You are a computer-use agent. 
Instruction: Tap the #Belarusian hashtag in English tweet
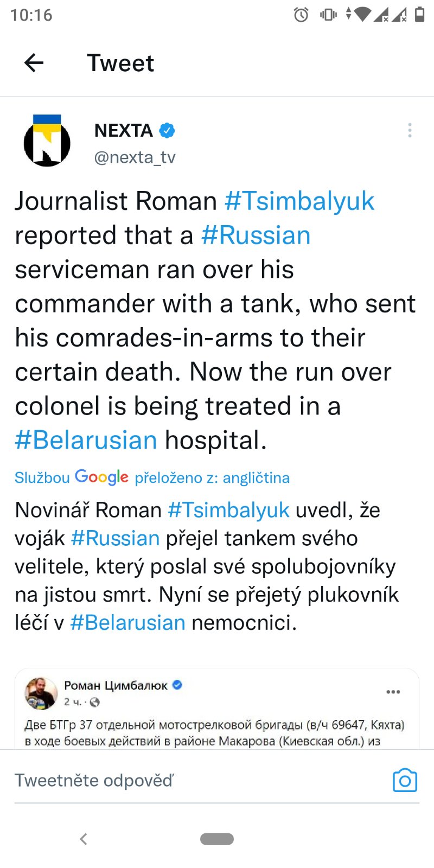86,440
